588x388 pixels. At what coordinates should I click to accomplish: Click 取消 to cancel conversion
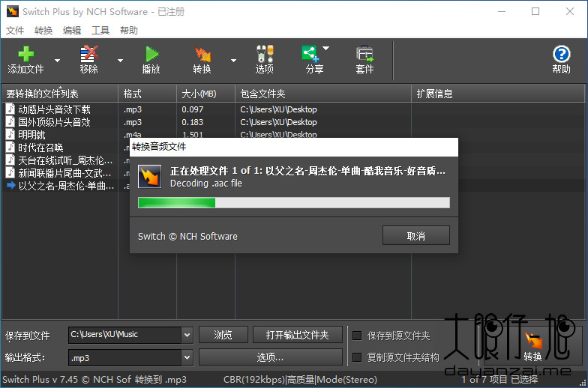pos(415,235)
